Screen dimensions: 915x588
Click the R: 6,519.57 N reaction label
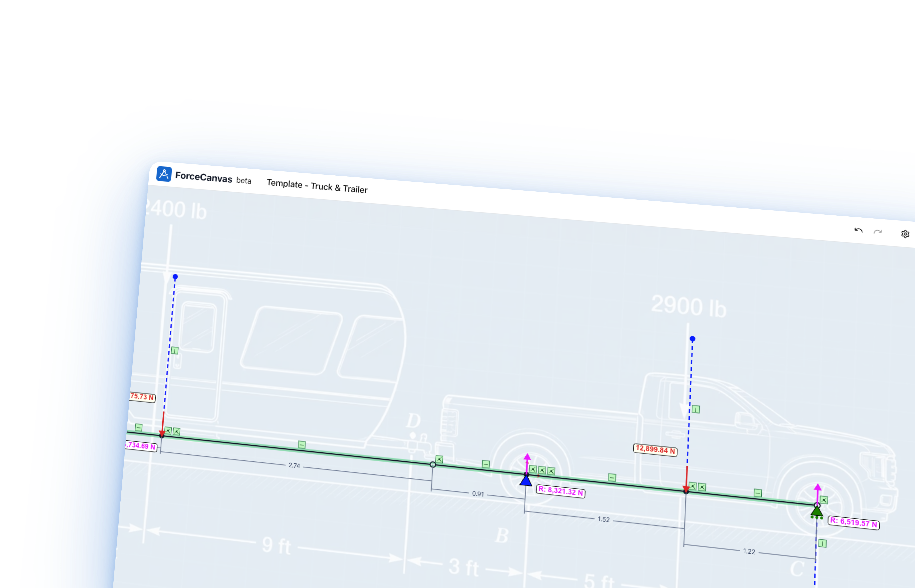[x=854, y=523]
